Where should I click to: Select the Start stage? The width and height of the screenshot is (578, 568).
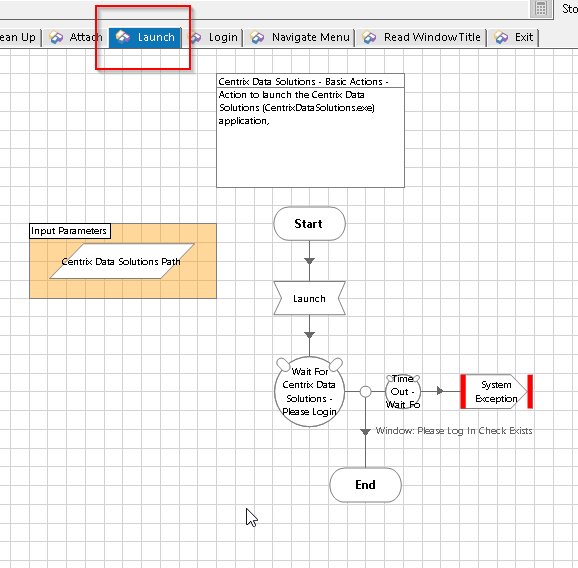point(309,224)
